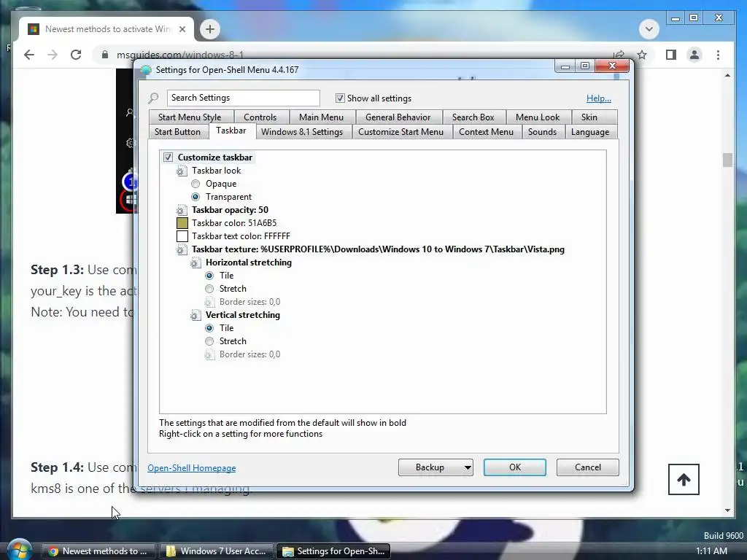
Task: View site info via padlock icon
Action: tap(105, 55)
